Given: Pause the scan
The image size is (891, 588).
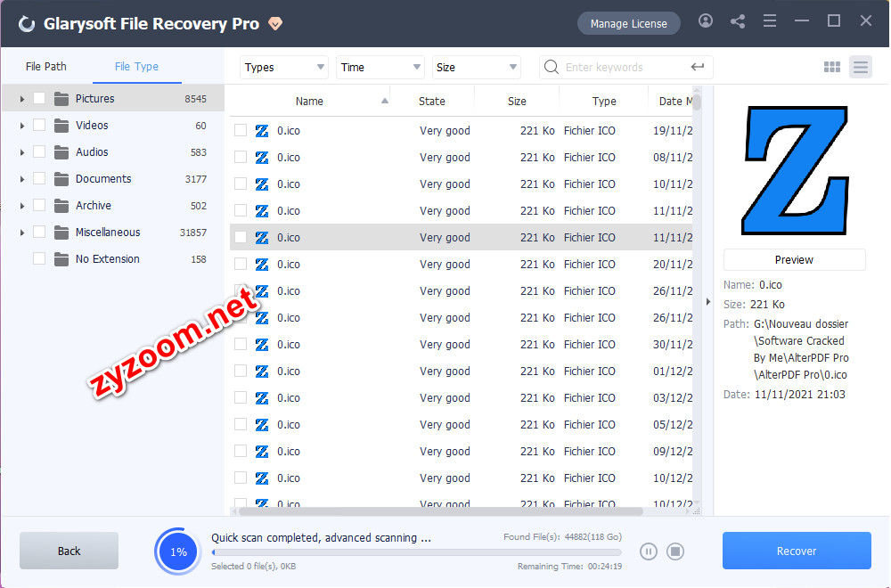Looking at the screenshot, I should click(x=649, y=551).
